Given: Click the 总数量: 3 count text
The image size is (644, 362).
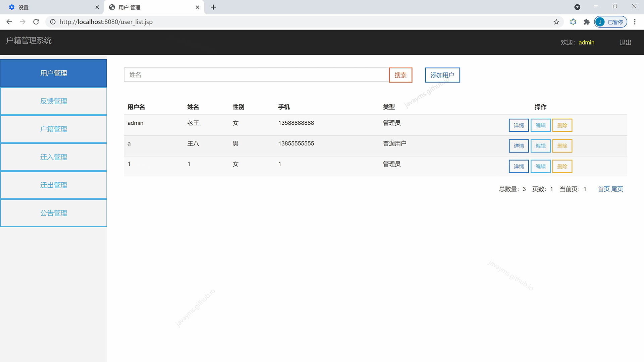Looking at the screenshot, I should 512,189.
